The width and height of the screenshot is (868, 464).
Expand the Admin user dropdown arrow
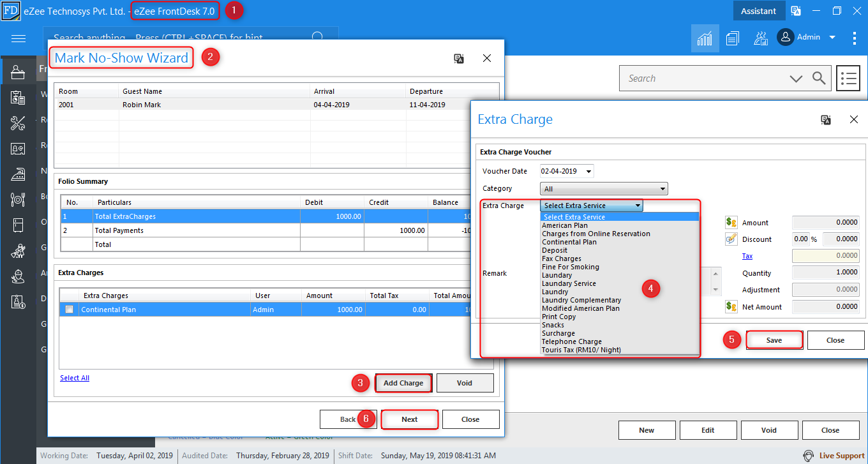pos(832,38)
